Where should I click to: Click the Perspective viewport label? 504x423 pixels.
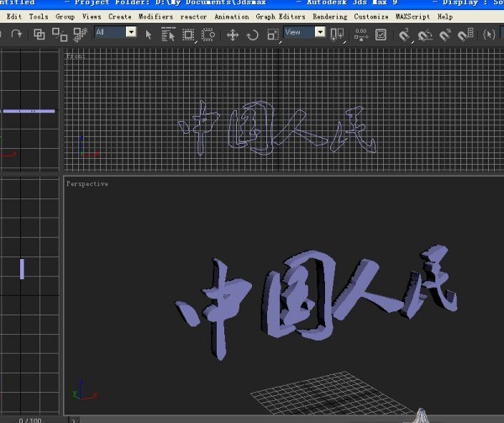(87, 183)
